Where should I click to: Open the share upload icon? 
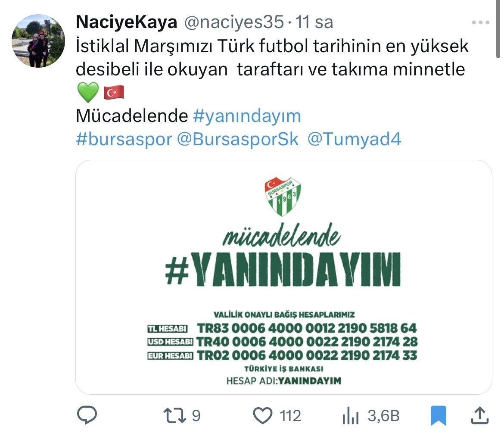coord(479,415)
